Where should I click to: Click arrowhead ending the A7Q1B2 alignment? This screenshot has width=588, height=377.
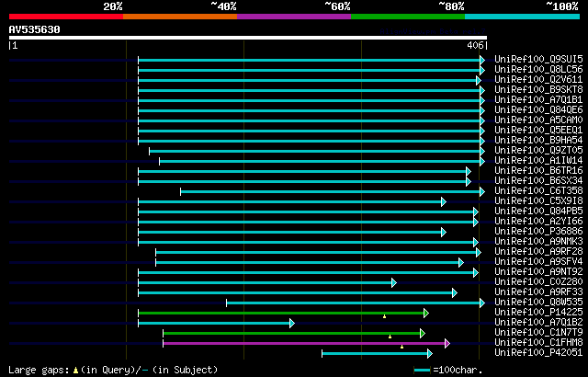coord(292,323)
